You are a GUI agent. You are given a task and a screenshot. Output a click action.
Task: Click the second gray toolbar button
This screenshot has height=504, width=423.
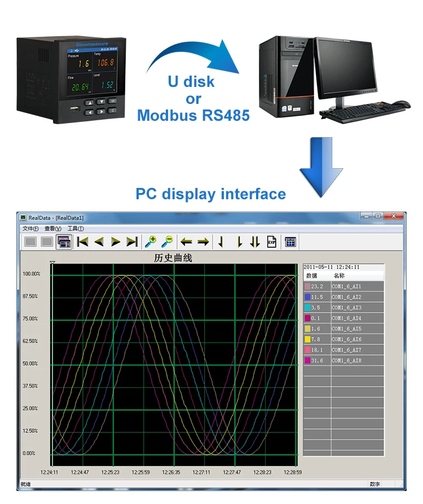click(47, 242)
